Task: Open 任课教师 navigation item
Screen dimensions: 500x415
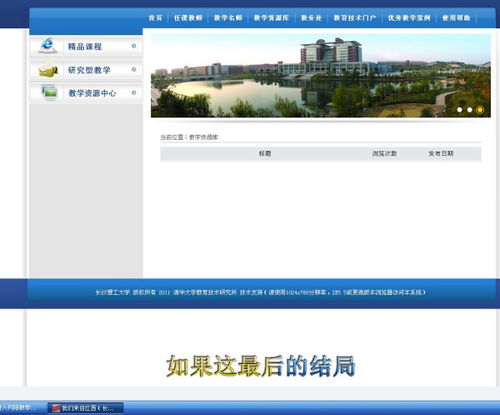Action: point(188,18)
